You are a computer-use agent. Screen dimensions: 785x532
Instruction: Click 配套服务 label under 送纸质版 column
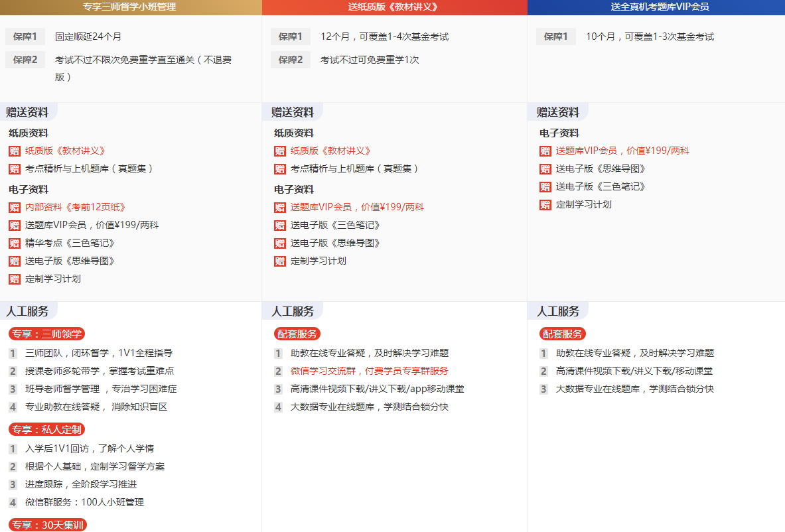click(297, 334)
